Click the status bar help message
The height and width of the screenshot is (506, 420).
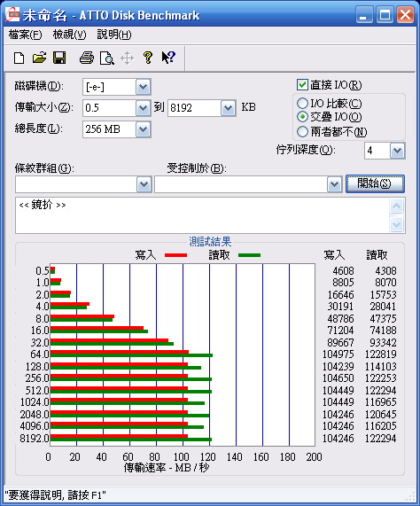55,495
